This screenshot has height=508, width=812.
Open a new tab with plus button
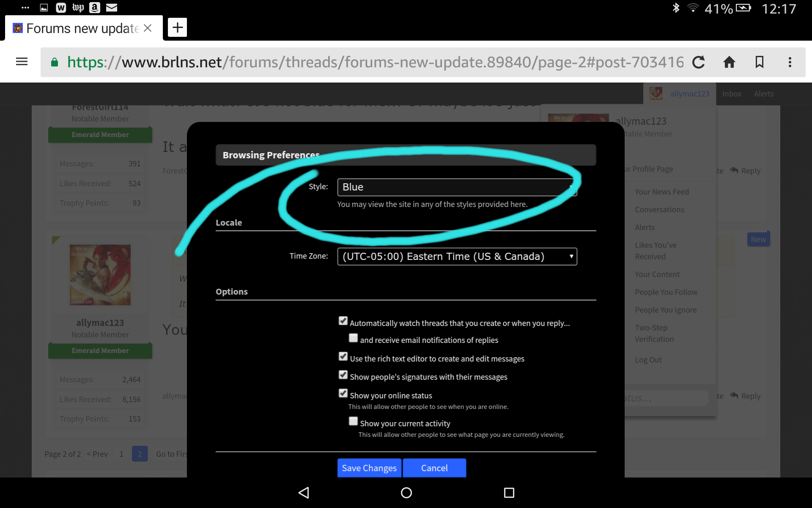(178, 28)
